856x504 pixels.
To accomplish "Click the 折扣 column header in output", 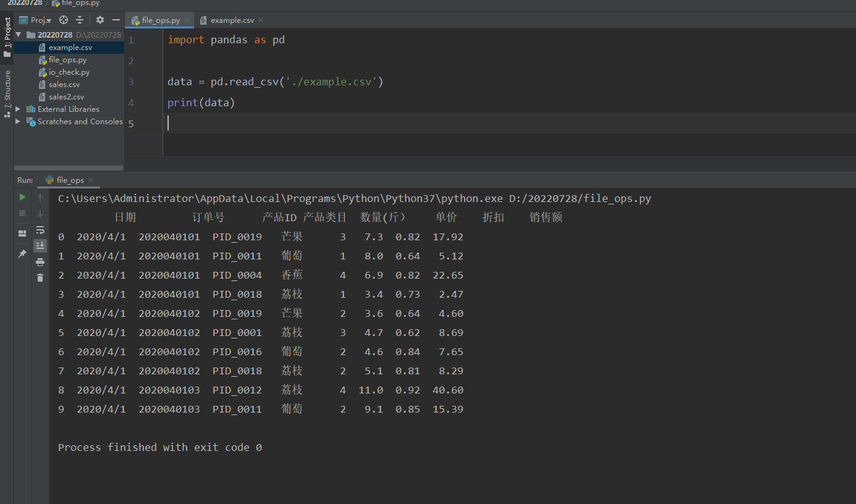I will tap(493, 217).
